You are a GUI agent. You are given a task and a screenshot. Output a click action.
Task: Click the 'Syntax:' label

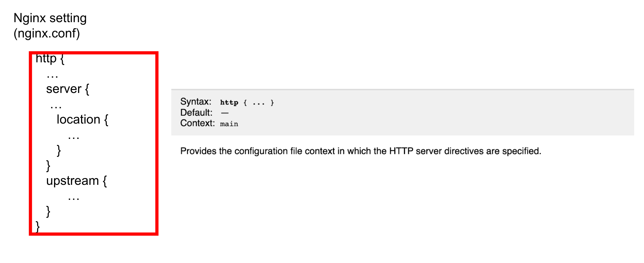coord(196,102)
